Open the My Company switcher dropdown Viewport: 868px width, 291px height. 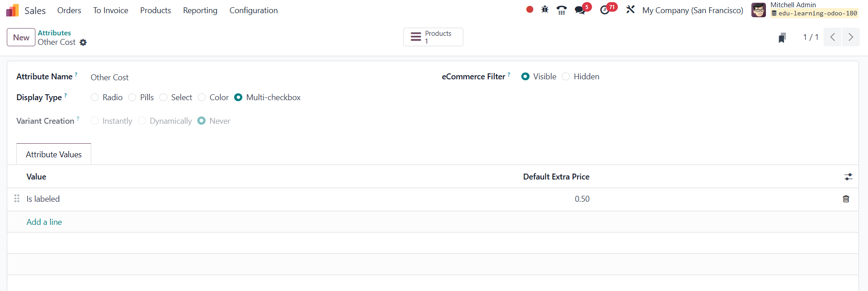692,10
